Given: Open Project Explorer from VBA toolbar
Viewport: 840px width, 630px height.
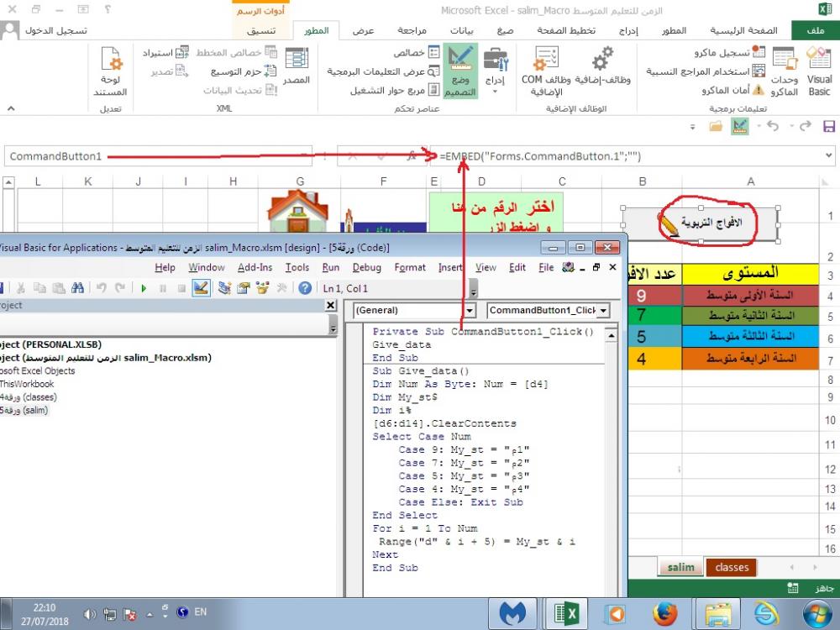Looking at the screenshot, I should coord(224,289).
